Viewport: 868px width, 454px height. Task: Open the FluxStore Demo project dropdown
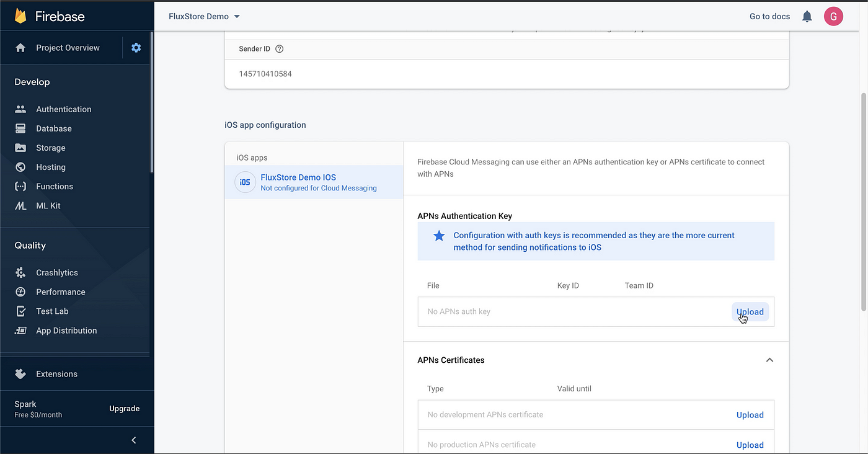204,16
